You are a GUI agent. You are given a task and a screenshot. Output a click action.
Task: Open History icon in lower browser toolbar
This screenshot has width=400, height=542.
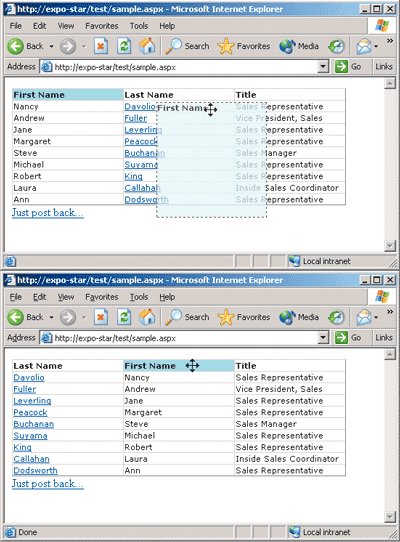click(x=336, y=317)
